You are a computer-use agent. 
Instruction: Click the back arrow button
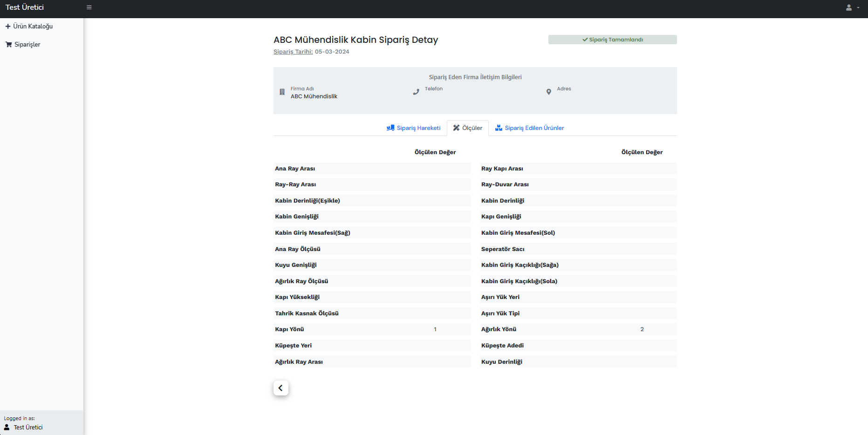point(281,388)
